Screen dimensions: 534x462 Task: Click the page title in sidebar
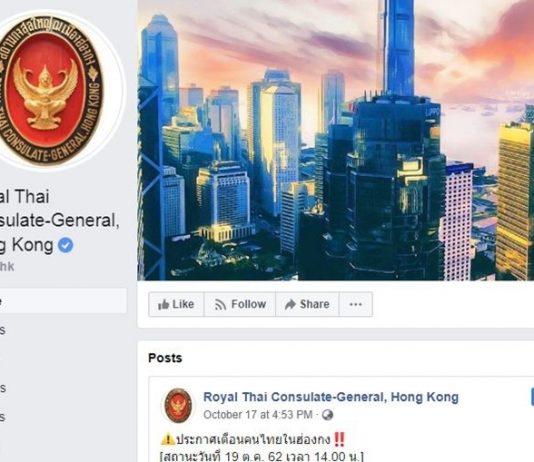(x=58, y=221)
